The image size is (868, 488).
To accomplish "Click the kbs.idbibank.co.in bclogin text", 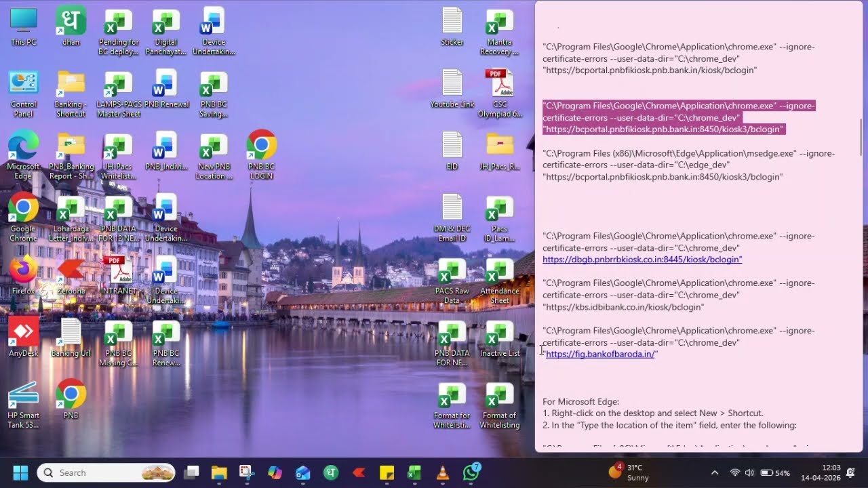I will point(623,307).
